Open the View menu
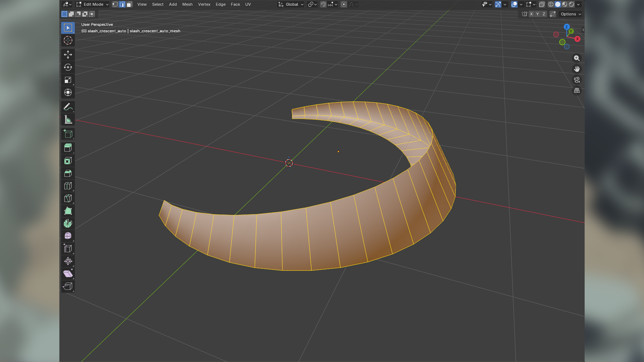The image size is (644, 362). pos(142,4)
